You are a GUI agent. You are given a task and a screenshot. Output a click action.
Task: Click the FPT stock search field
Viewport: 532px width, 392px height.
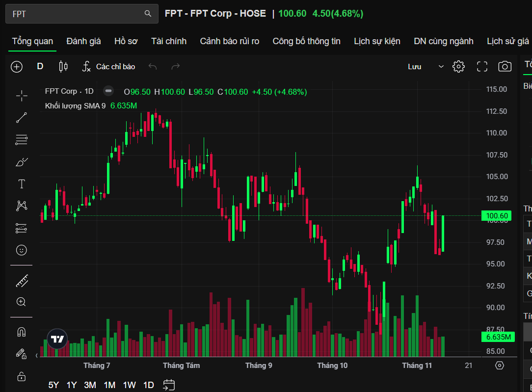point(79,14)
